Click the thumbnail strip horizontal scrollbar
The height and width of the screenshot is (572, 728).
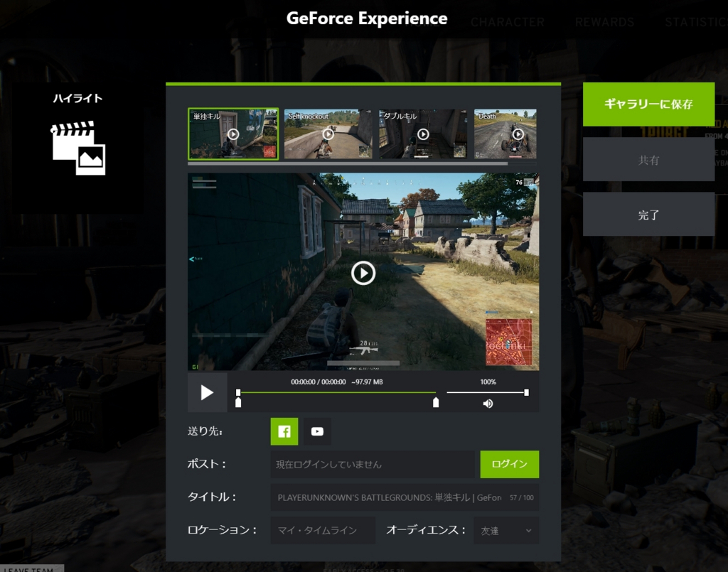(x=348, y=163)
